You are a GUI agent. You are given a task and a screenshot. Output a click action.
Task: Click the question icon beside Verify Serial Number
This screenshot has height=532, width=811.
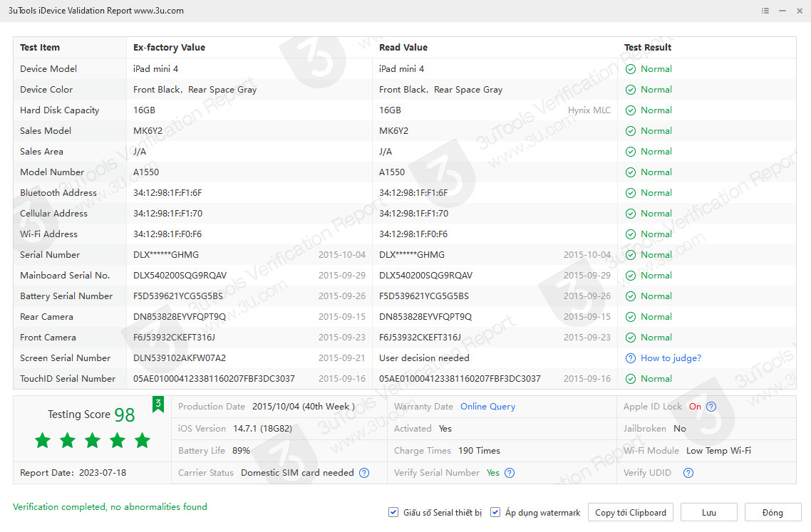click(x=510, y=473)
